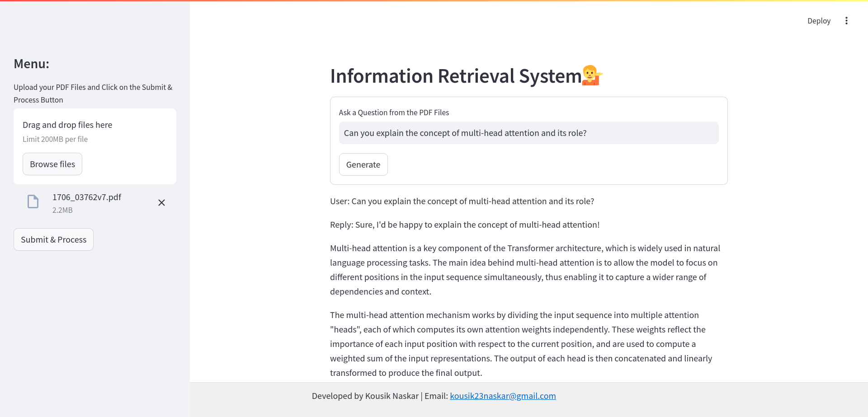
Task: Click the 'Developed by Kousik Naskar' footer text
Action: click(x=365, y=396)
